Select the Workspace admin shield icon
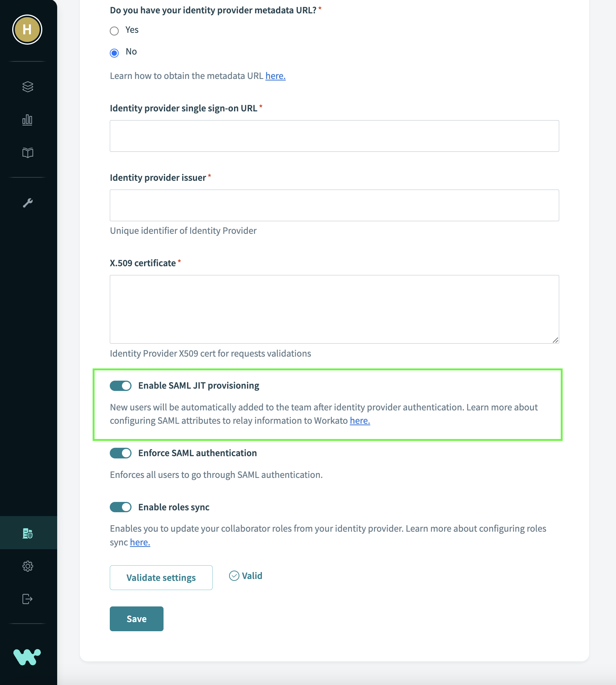Image resolution: width=616 pixels, height=685 pixels. [28, 532]
